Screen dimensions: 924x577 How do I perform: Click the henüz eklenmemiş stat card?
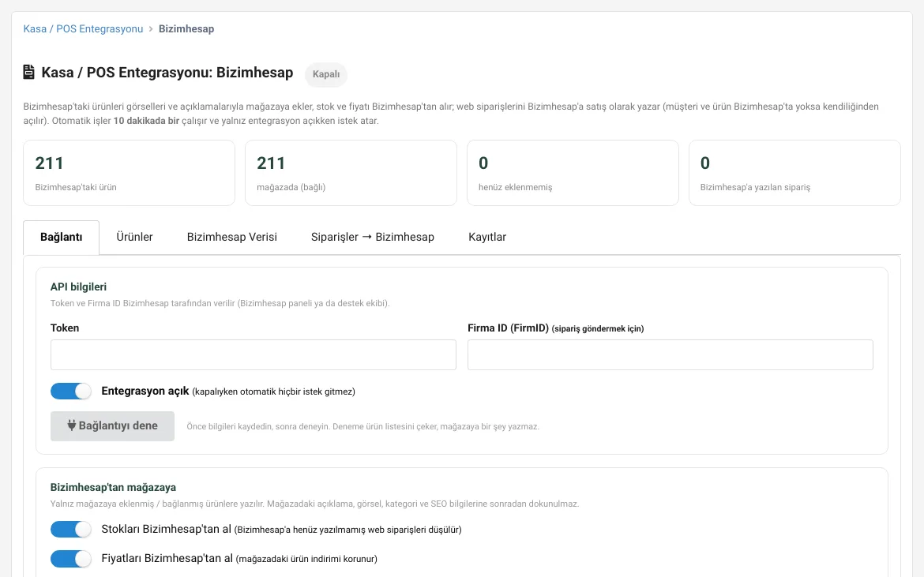(573, 173)
